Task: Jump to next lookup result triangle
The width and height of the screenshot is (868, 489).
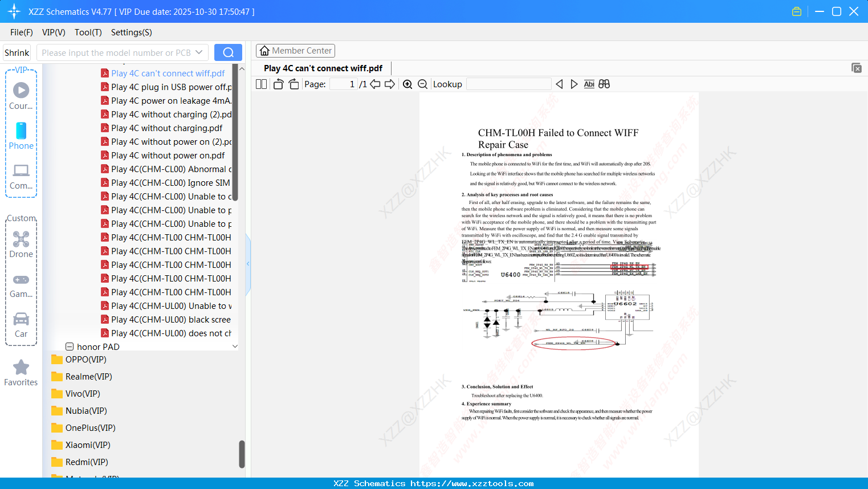Action: [574, 84]
